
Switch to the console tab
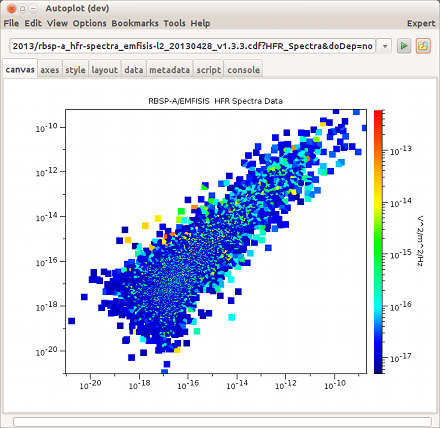[244, 69]
